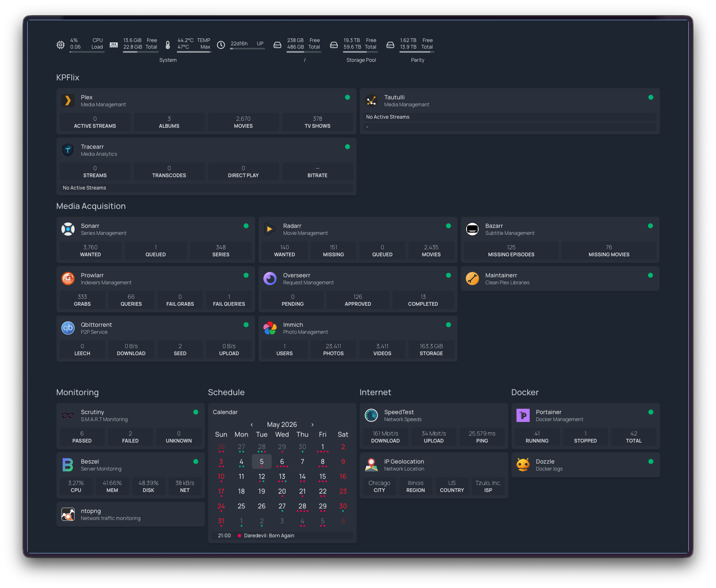Select May 13 in the calendar

[x=282, y=477]
